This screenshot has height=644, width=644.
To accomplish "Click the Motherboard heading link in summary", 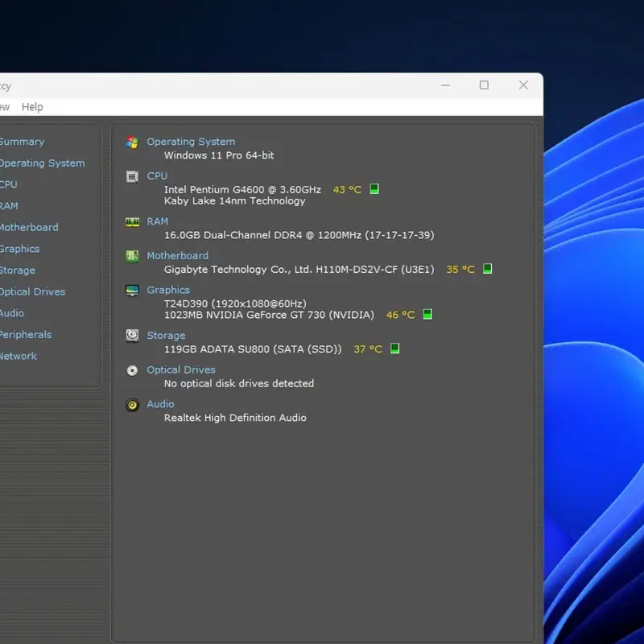I will coord(177,255).
